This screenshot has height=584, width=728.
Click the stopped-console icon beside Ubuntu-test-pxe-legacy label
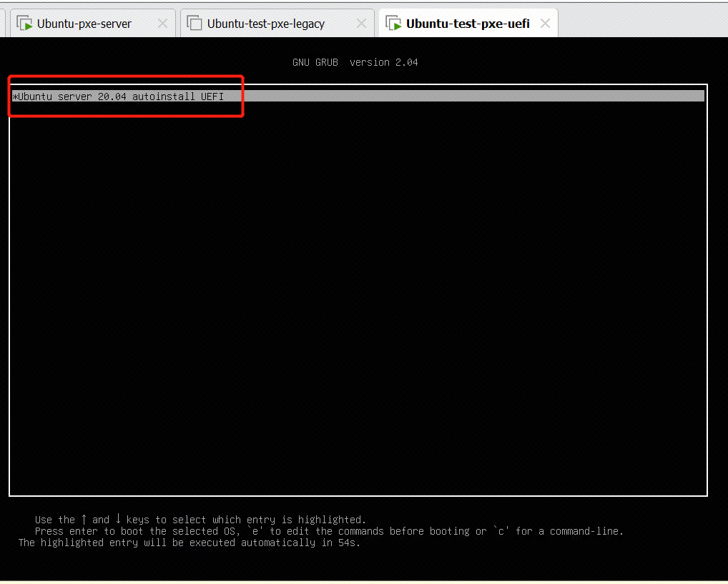[x=194, y=22]
